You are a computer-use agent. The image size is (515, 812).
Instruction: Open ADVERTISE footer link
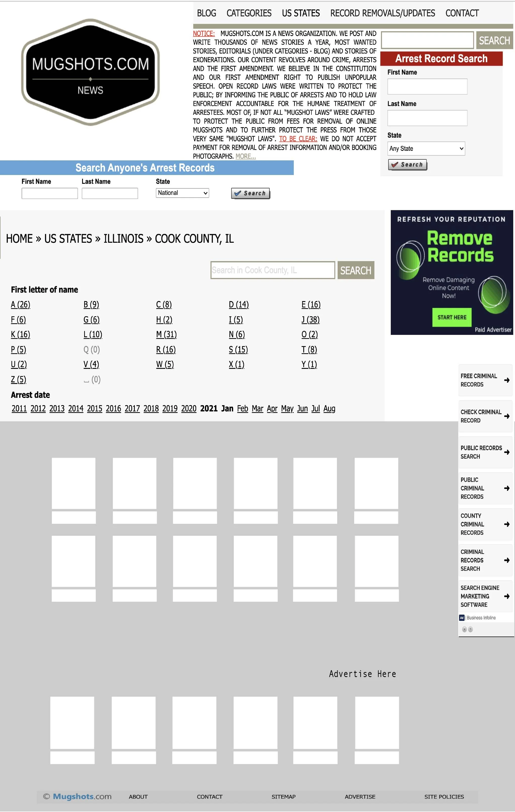[360, 797]
